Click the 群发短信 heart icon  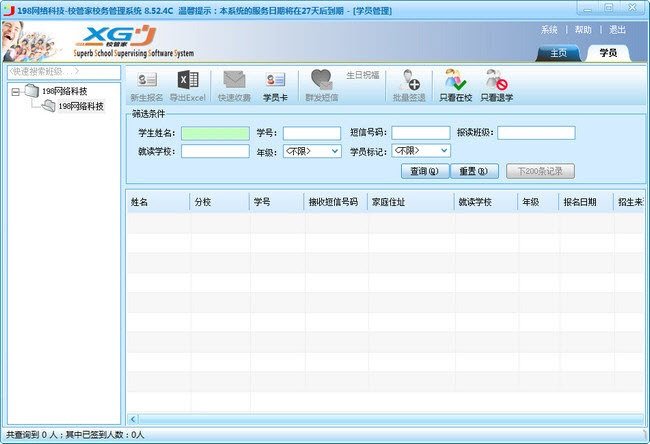click(x=322, y=86)
